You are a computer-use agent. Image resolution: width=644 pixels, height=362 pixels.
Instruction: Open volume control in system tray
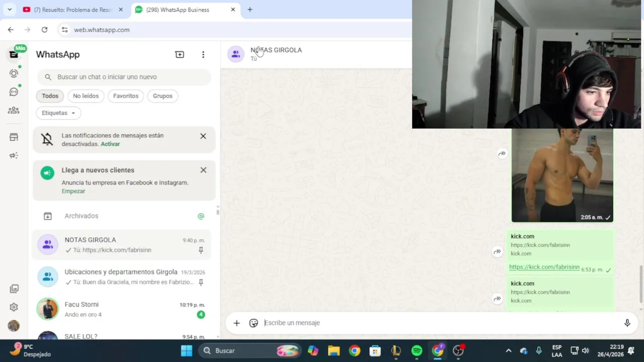[x=585, y=350]
